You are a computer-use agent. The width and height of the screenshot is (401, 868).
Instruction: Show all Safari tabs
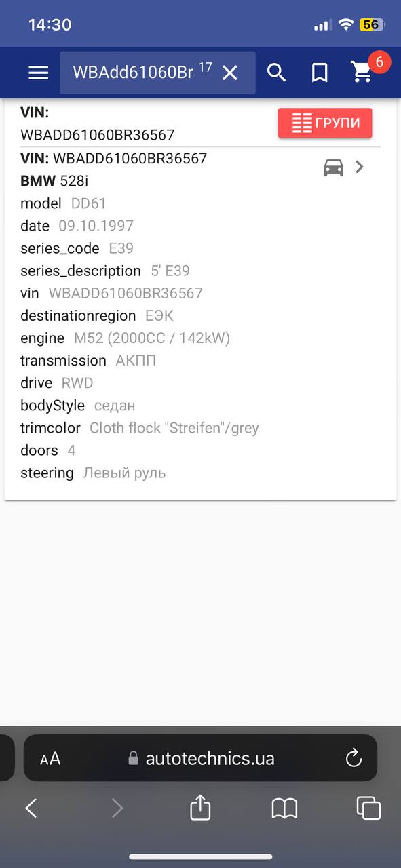pos(368,808)
